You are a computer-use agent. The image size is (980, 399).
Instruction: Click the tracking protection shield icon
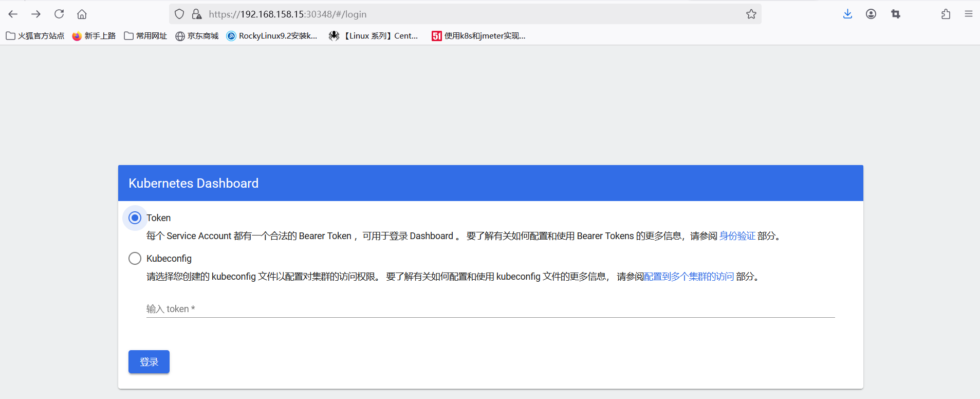179,14
